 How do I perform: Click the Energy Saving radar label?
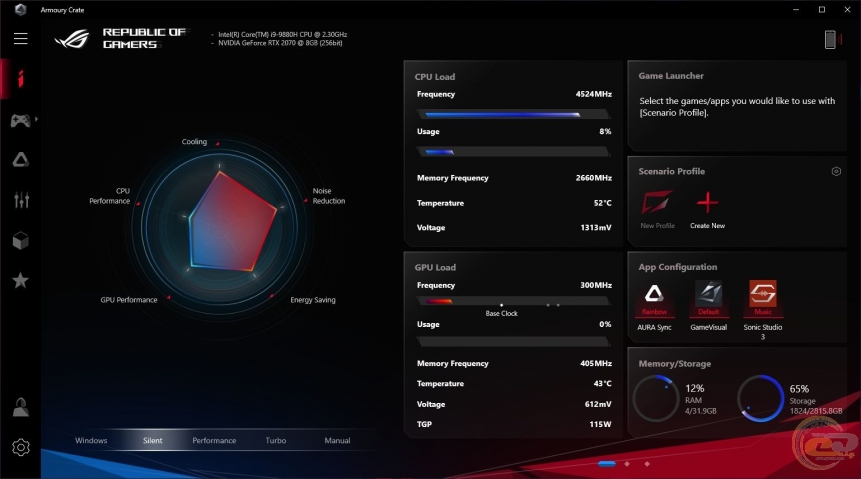click(x=313, y=300)
